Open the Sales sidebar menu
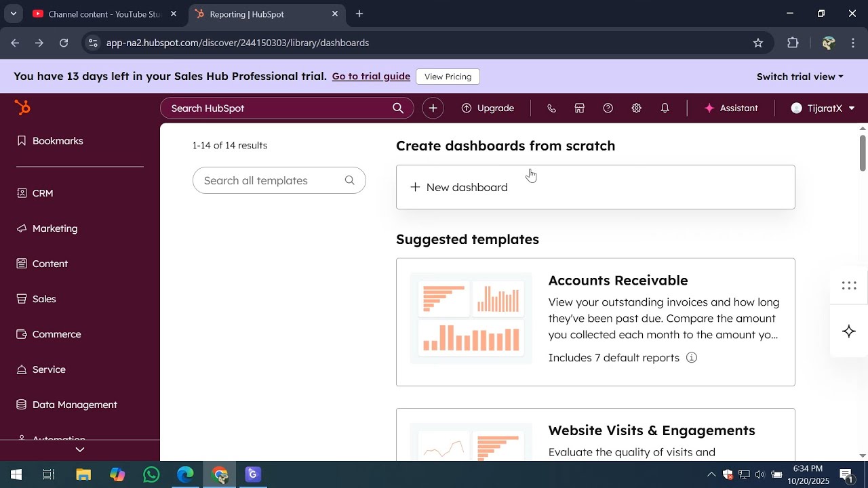Screen dimensions: 868x488 [x=37, y=299]
